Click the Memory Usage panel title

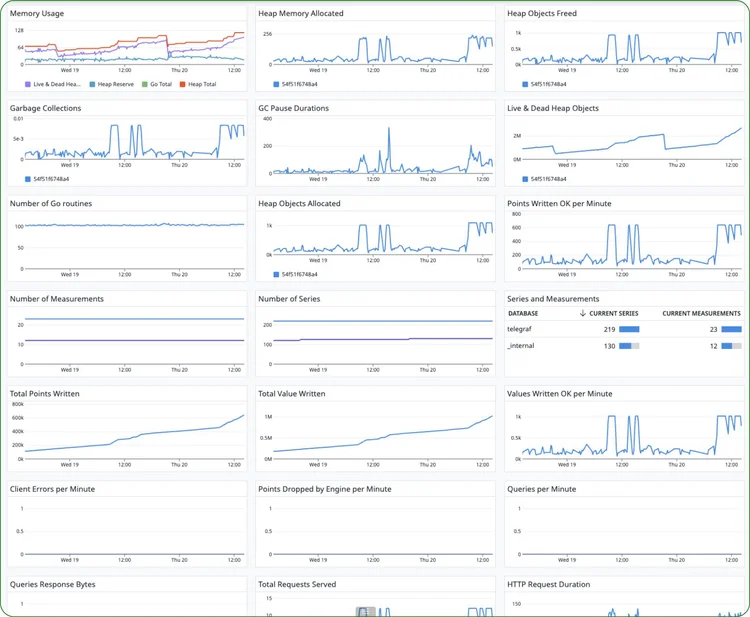37,13
